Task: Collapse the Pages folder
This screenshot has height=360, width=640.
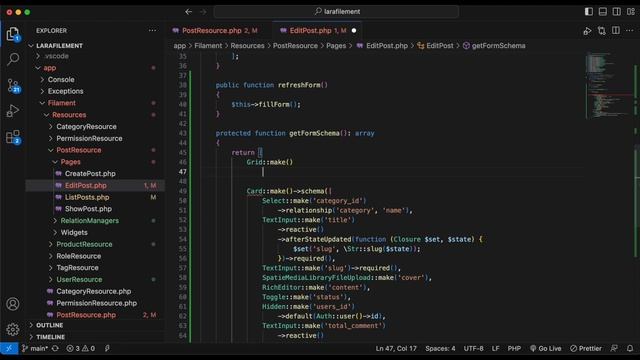Action: coord(71,162)
